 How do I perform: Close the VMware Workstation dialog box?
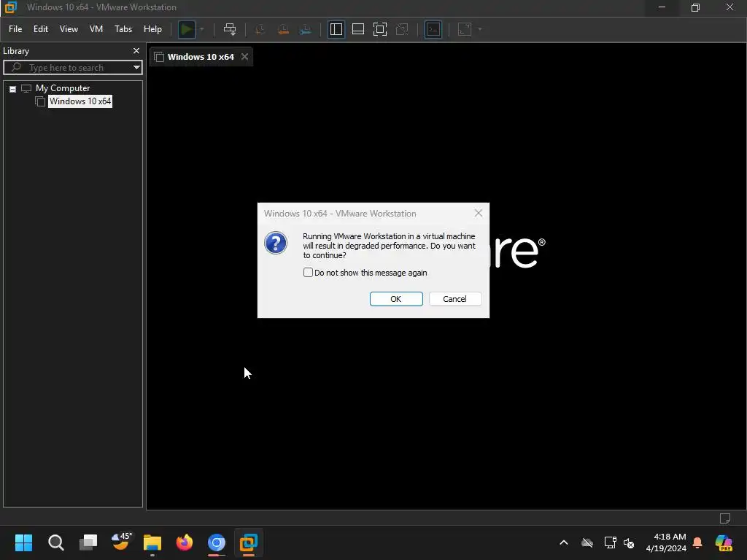click(x=479, y=214)
